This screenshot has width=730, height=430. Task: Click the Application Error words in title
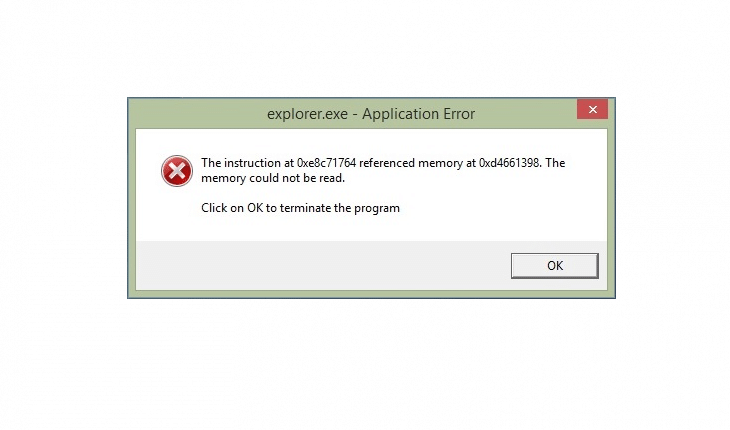pyautogui.click(x=419, y=114)
